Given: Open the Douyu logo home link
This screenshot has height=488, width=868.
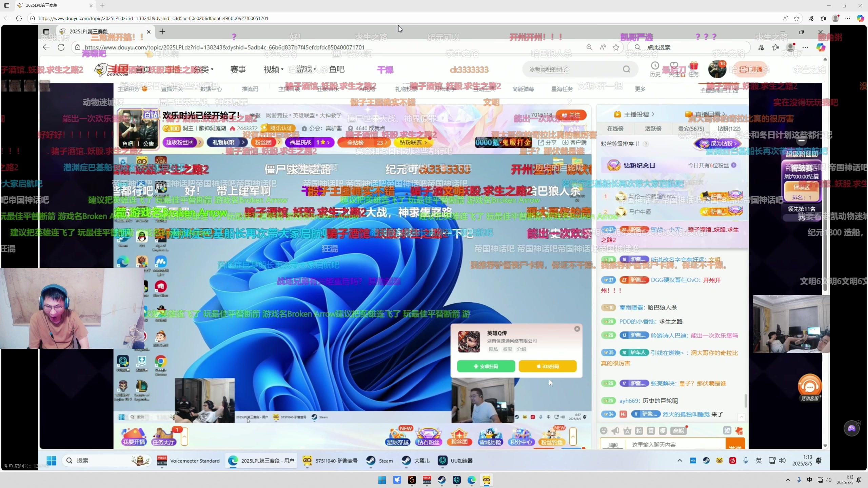Looking at the screenshot, I should [x=112, y=69].
